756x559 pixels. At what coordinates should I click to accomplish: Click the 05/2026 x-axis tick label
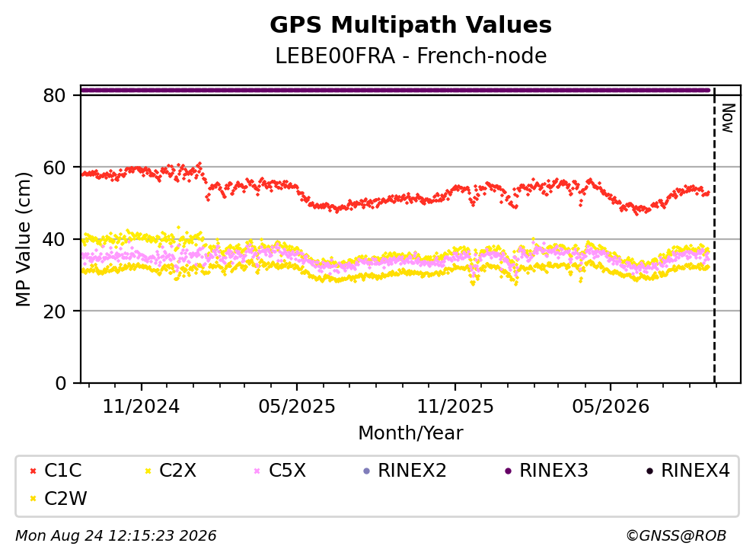pos(611,407)
